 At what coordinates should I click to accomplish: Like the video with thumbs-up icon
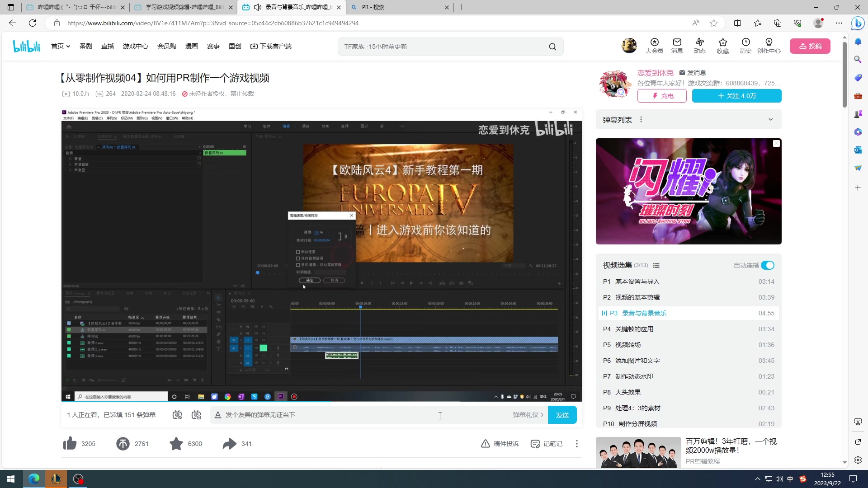[70, 444]
